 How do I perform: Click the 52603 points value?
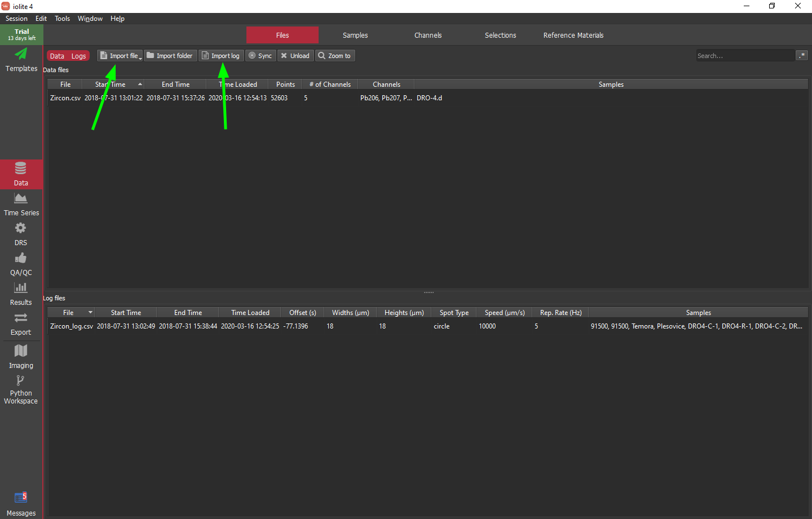(x=279, y=98)
